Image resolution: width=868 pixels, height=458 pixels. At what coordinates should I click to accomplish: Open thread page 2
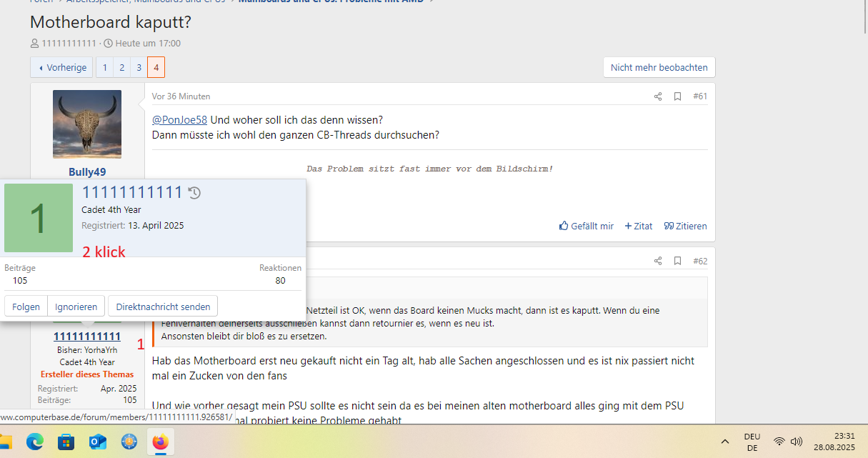[122, 67]
